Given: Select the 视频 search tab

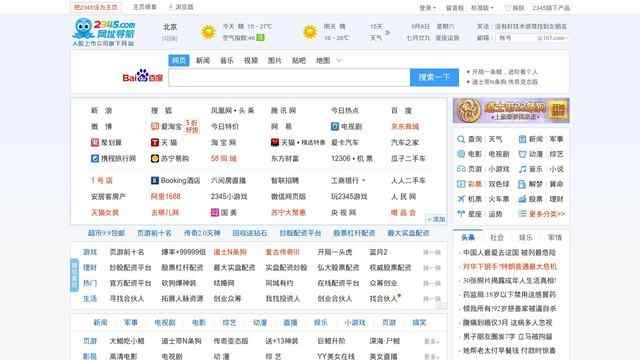Looking at the screenshot, I should 251,60.
